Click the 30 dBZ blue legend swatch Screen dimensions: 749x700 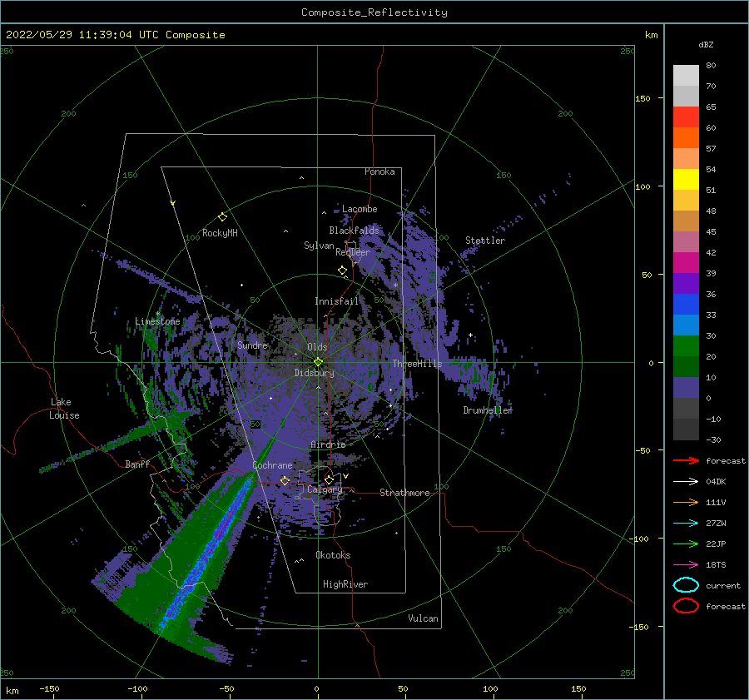[x=686, y=325]
